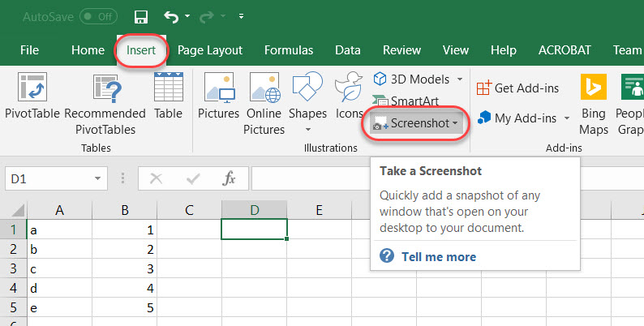Click cell containing value 2
This screenshot has width=644, height=326.
[x=125, y=249]
